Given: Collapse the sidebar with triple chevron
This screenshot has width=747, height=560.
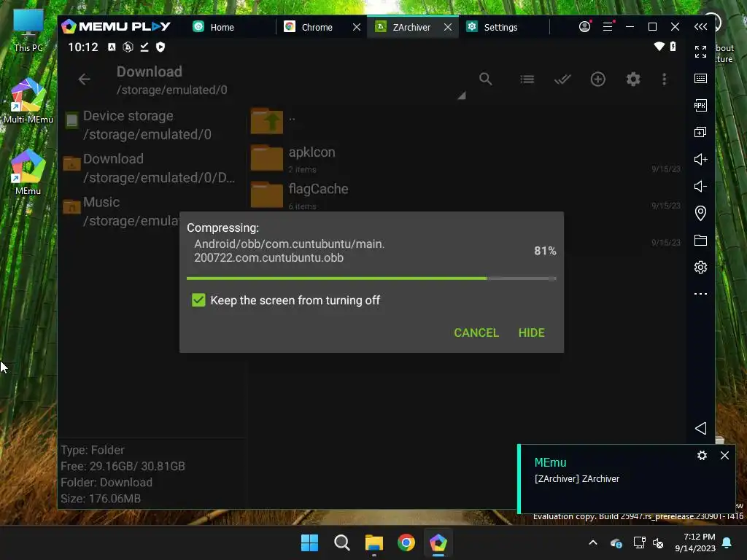Looking at the screenshot, I should coord(700,27).
